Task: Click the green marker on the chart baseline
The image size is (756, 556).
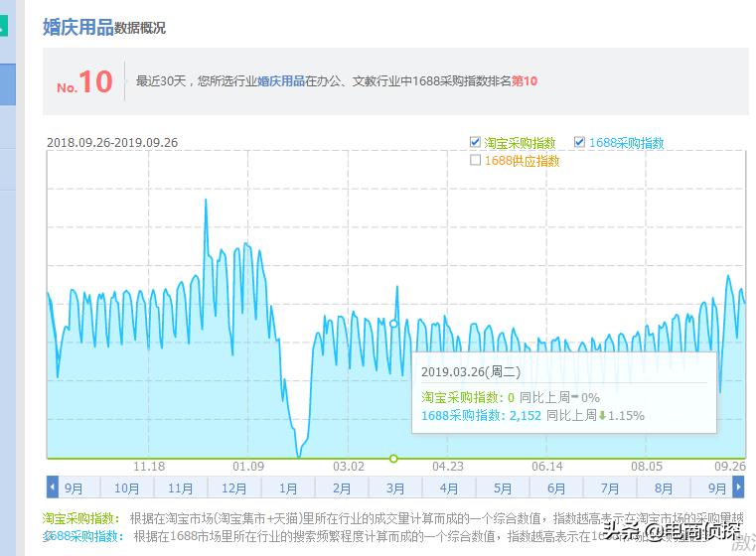Action: tap(394, 458)
